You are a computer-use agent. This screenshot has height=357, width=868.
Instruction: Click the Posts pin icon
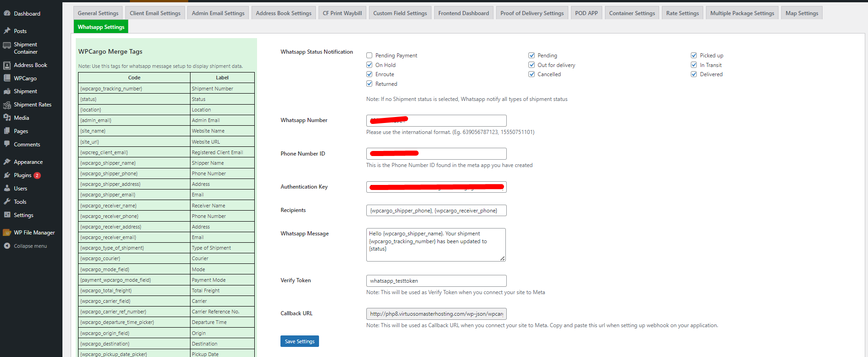point(7,31)
